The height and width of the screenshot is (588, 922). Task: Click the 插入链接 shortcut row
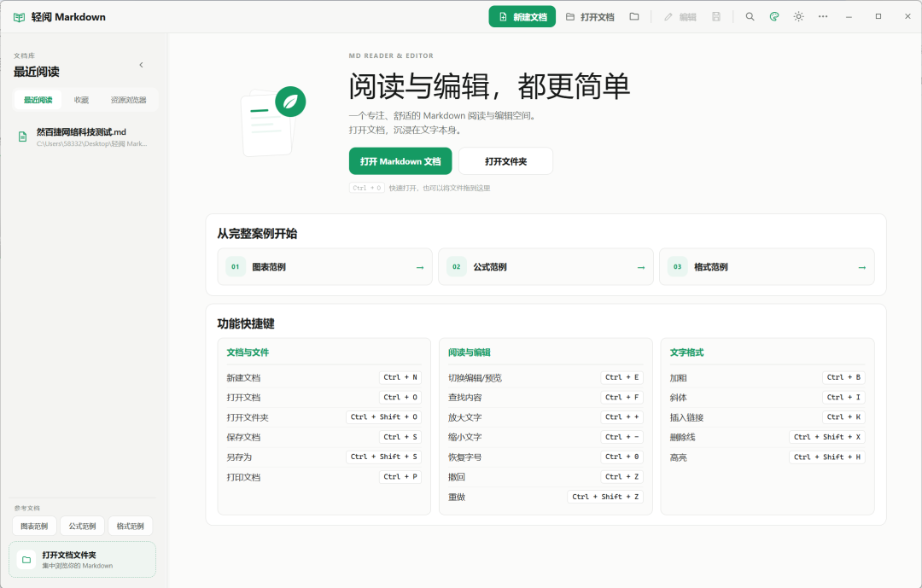click(767, 417)
